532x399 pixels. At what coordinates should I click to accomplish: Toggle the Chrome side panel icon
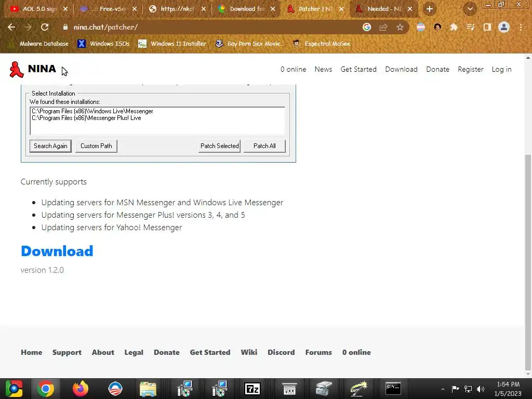coord(487,27)
